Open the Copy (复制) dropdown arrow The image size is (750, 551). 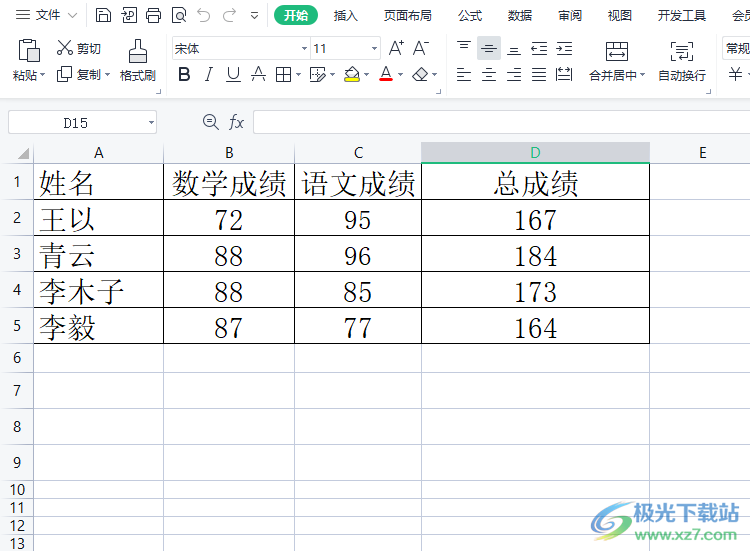[x=108, y=75]
